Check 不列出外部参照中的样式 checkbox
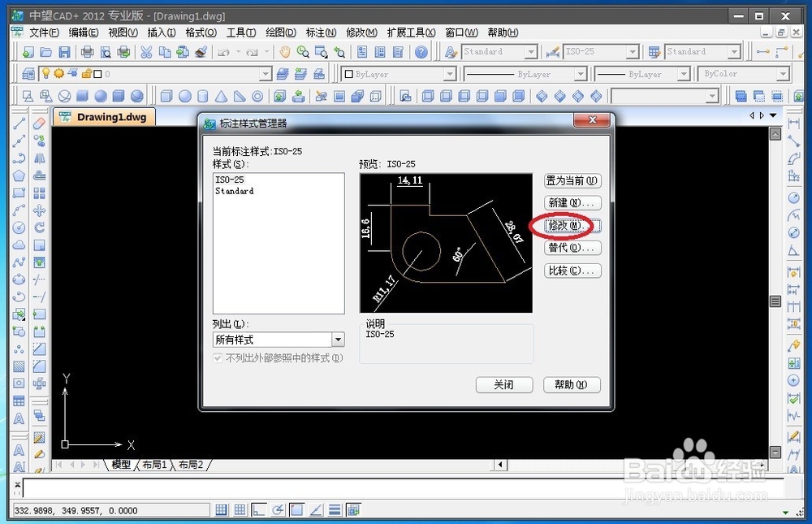Screen dimensions: 812x524 tap(218, 358)
